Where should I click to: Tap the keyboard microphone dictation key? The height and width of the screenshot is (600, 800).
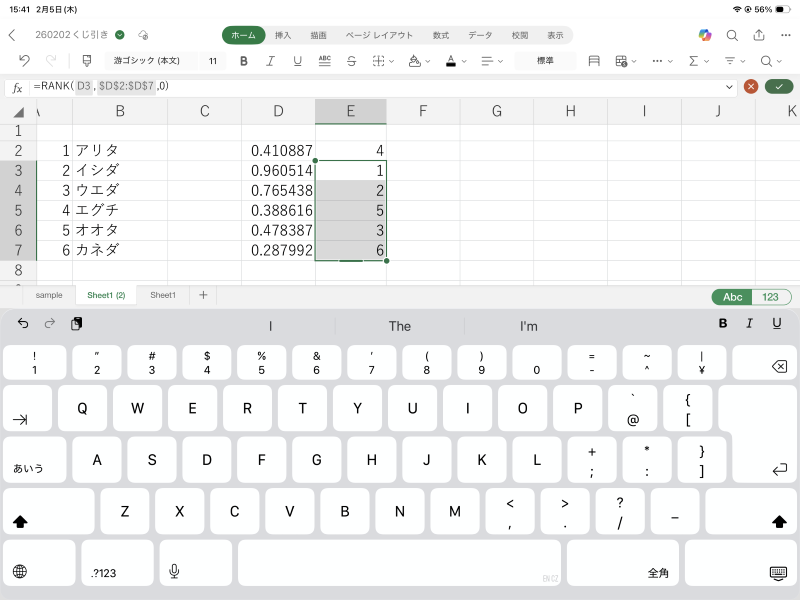pyautogui.click(x=174, y=571)
